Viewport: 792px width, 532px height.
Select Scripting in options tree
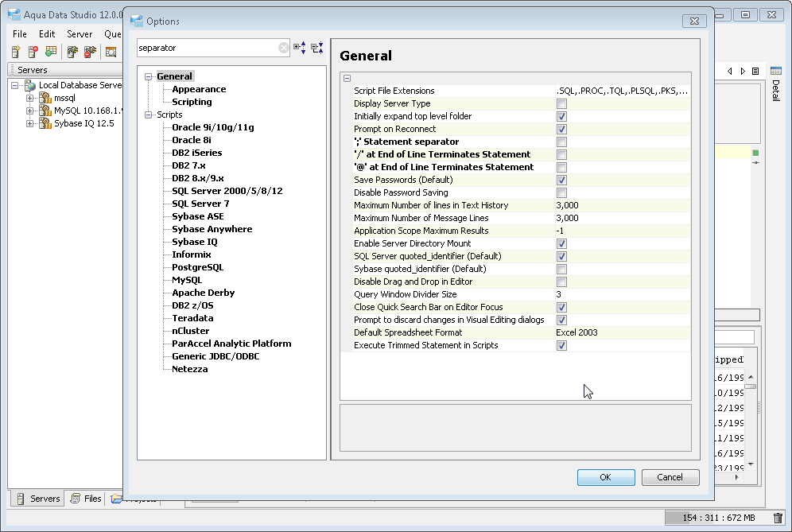(192, 102)
